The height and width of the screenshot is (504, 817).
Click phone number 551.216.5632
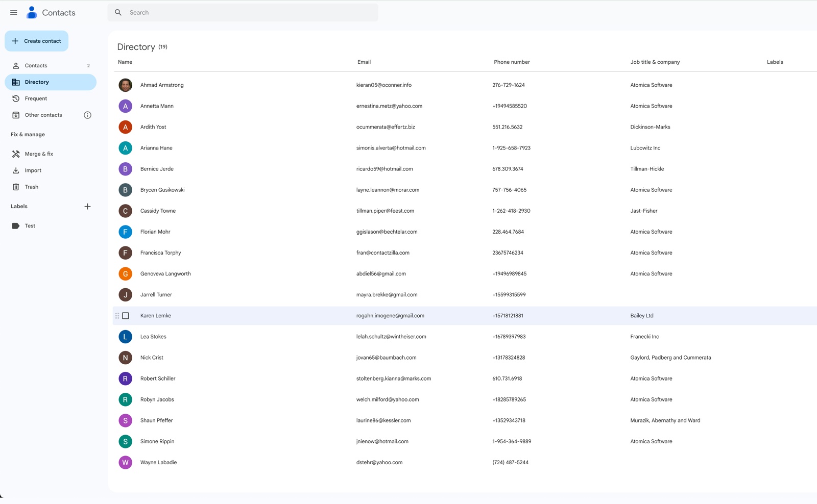[507, 127]
